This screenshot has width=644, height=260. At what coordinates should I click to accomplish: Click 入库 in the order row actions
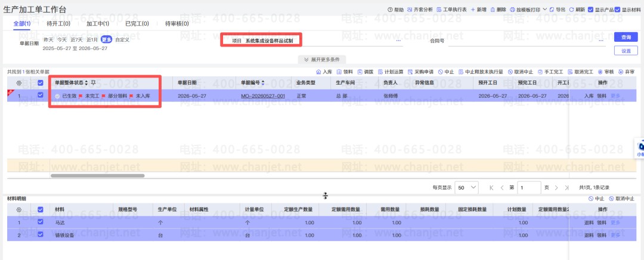[x=589, y=95]
